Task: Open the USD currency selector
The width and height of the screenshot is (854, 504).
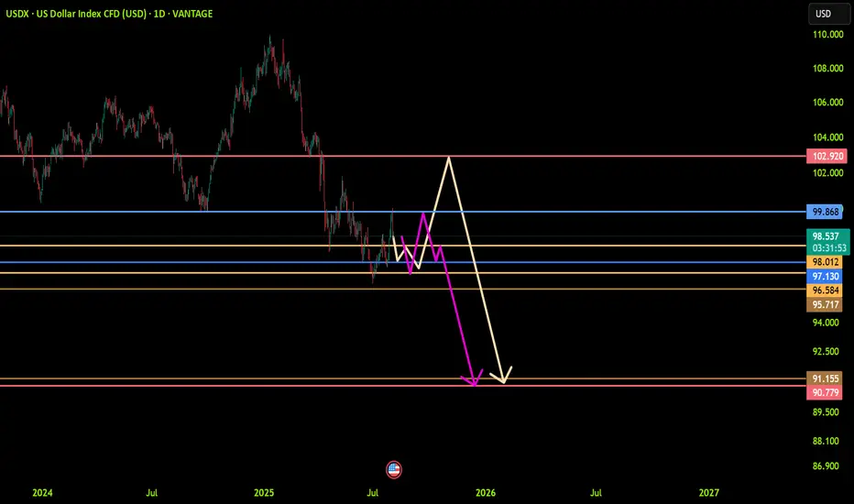Action: [829, 14]
